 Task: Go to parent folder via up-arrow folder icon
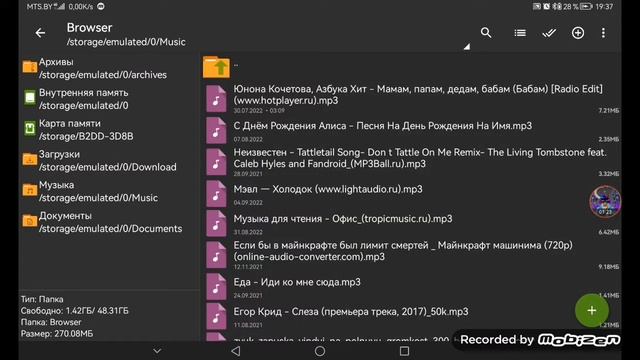click(216, 67)
